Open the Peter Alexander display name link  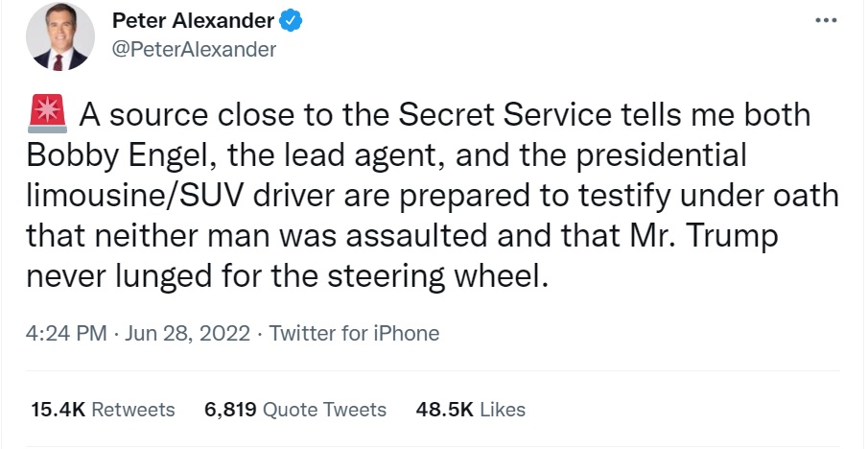[x=192, y=20]
